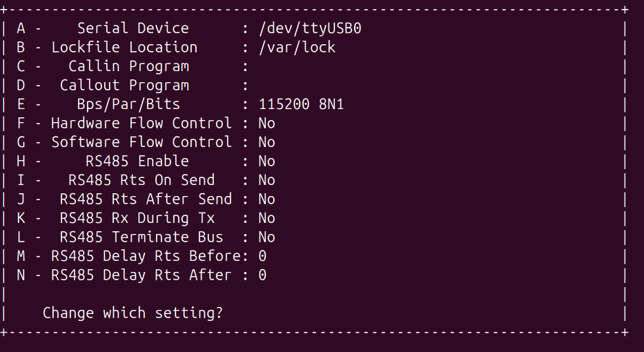644x352 pixels.
Task: Click the Callin Program option
Action: coord(128,66)
